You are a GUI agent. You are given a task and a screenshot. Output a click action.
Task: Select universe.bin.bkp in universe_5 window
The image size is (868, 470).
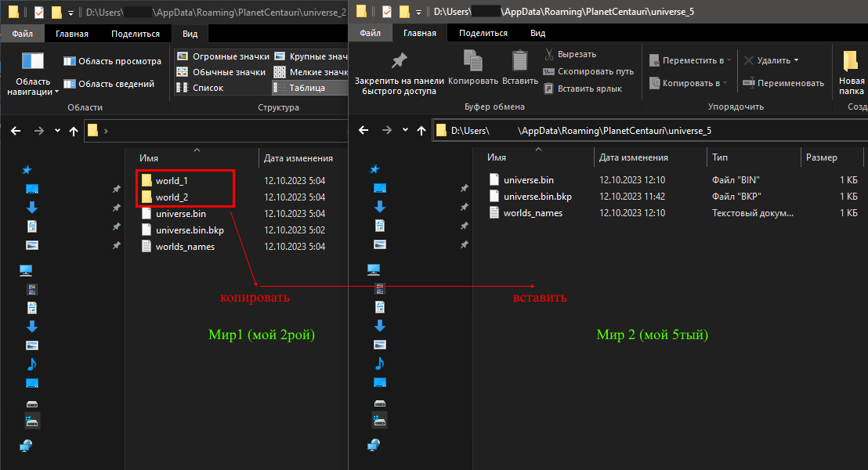[x=530, y=197]
